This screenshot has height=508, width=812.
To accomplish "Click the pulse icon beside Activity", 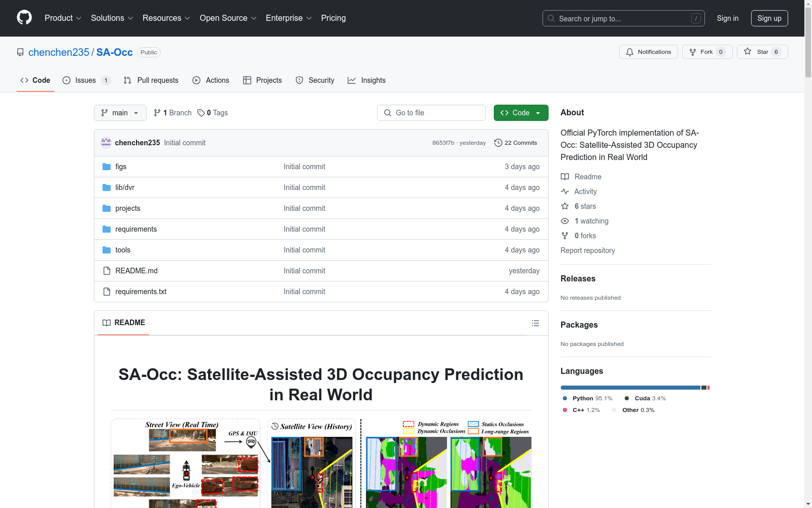I will [x=565, y=192].
